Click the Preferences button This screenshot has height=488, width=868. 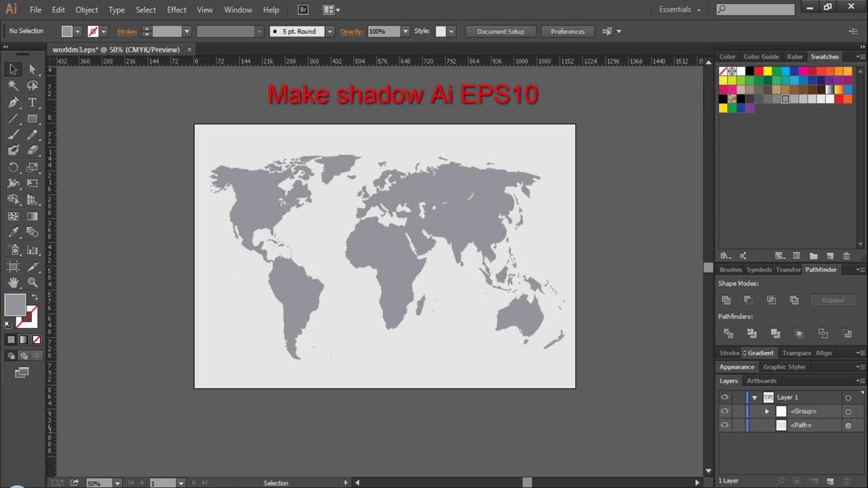568,31
